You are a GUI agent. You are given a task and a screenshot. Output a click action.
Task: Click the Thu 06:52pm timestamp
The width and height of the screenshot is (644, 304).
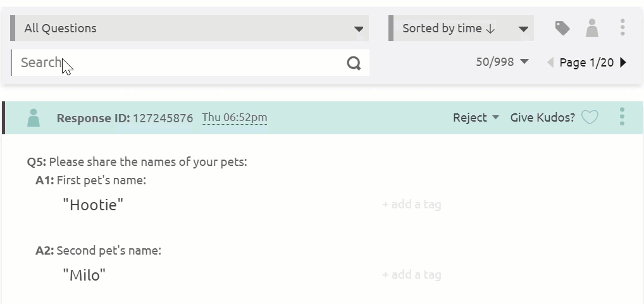235,117
